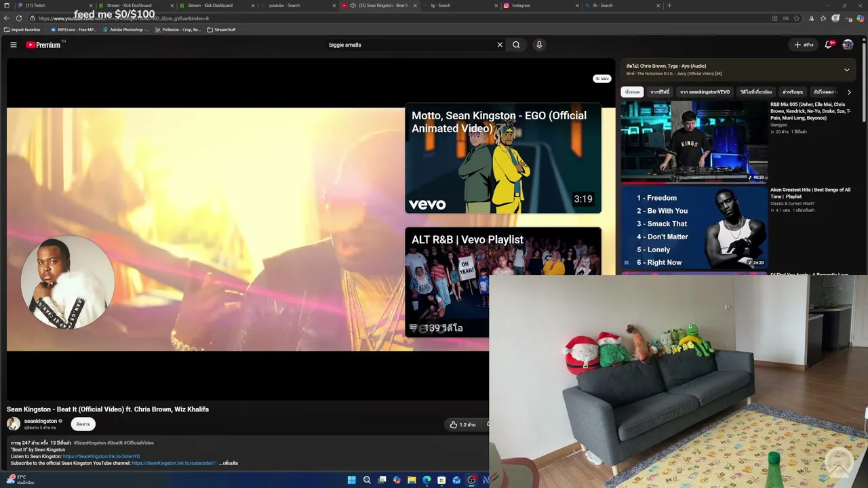Select the first filter chip in related videos

point(632,92)
